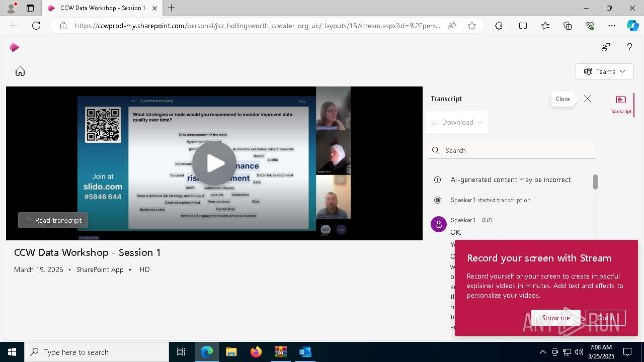Close the CCW Data Workshop tab
Screen dimensions: 644x362
tap(155, 8)
